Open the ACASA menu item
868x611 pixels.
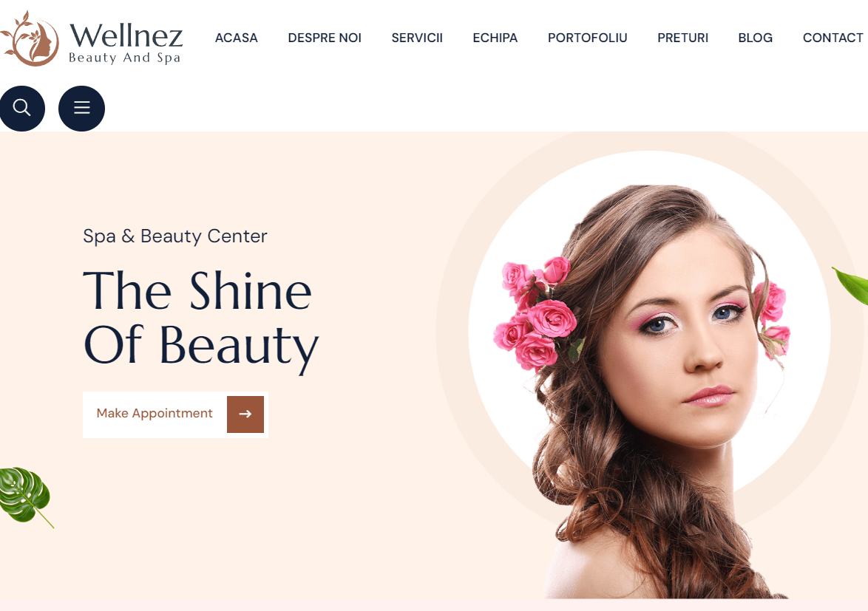tap(237, 38)
